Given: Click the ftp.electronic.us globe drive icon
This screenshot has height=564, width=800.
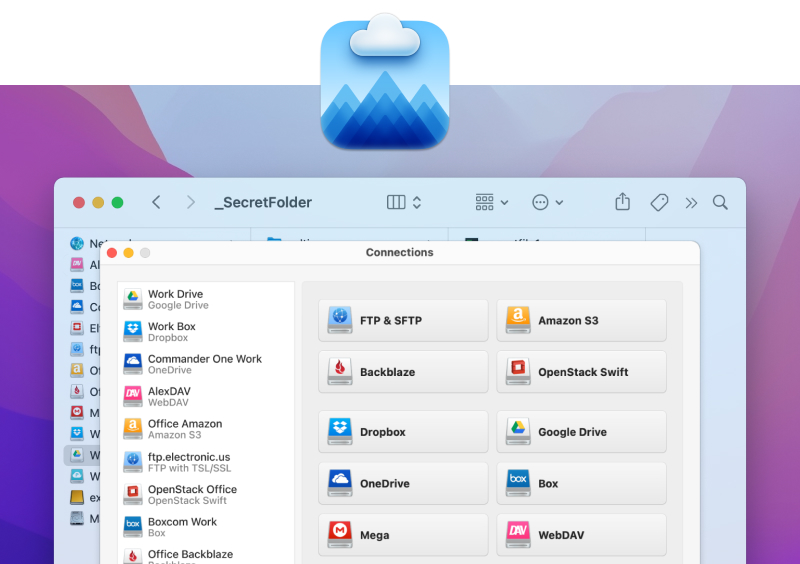Looking at the screenshot, I should pos(133,462).
